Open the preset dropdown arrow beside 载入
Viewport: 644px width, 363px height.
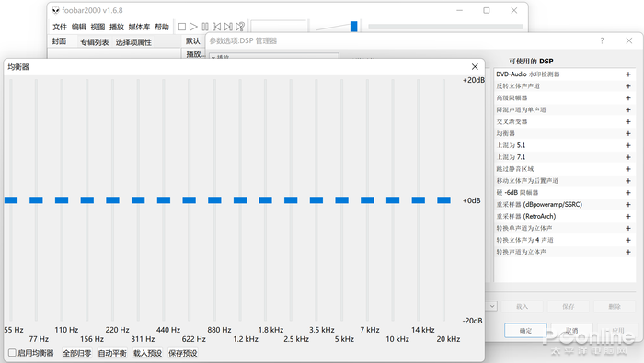pyautogui.click(x=492, y=306)
